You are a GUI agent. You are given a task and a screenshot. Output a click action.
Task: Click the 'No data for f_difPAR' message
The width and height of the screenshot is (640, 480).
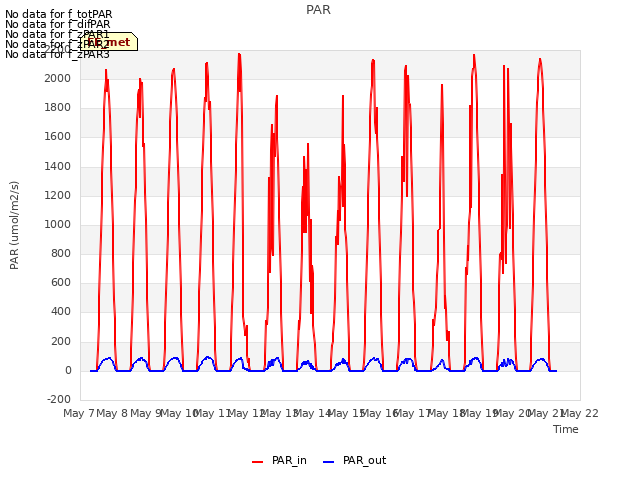58,24
